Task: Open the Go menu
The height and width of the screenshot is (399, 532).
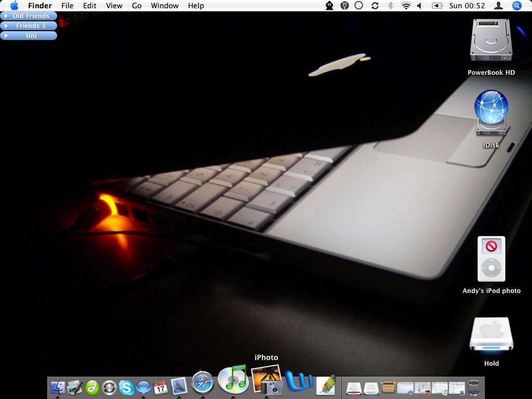Action: (x=137, y=6)
